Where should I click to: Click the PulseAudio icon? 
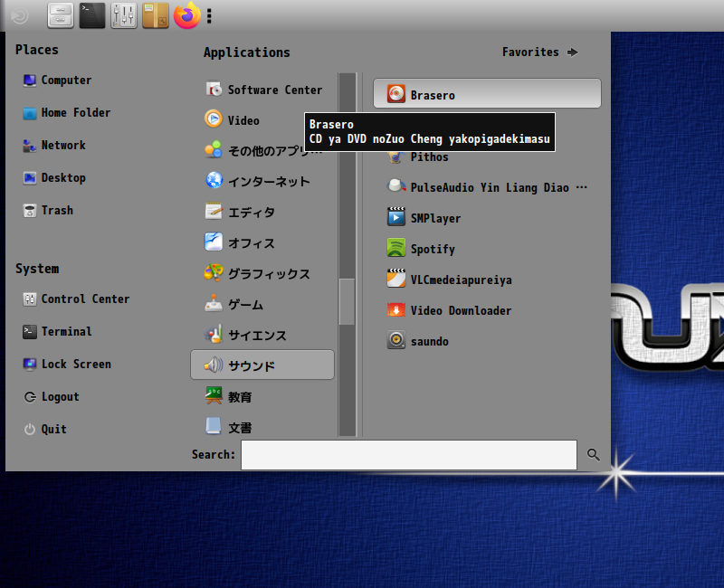point(396,186)
